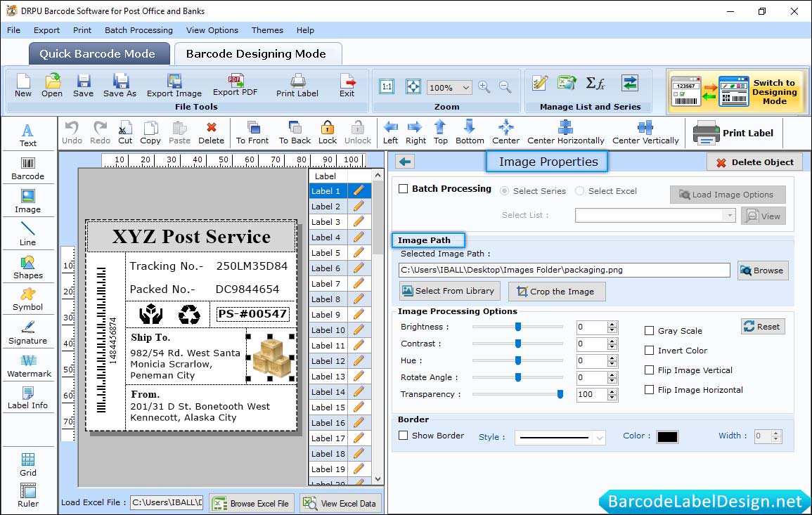Click the Delete Object button
The width and height of the screenshot is (812, 515).
754,162
